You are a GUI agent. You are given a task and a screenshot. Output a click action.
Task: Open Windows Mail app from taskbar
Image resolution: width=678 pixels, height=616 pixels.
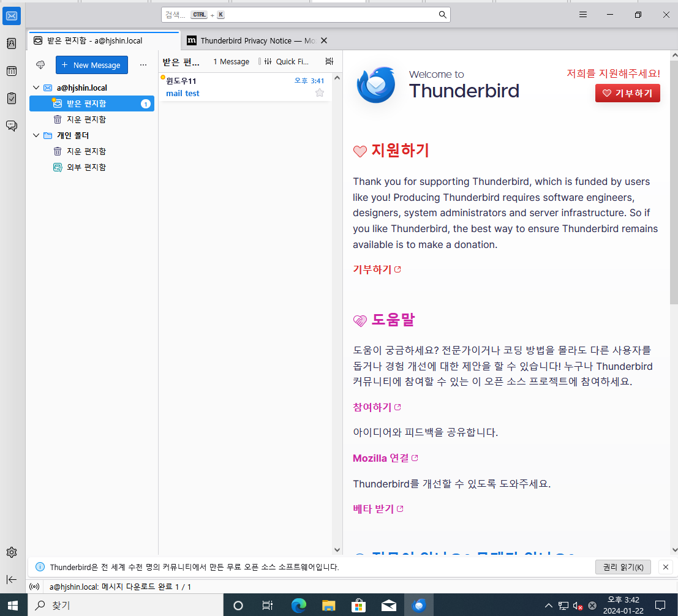point(389,605)
